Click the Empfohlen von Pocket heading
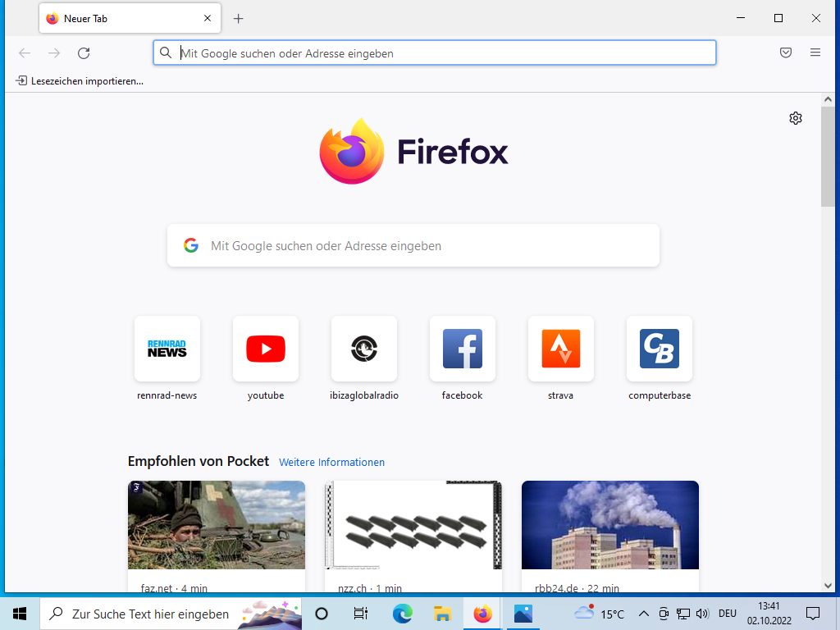The width and height of the screenshot is (840, 630). click(x=199, y=461)
